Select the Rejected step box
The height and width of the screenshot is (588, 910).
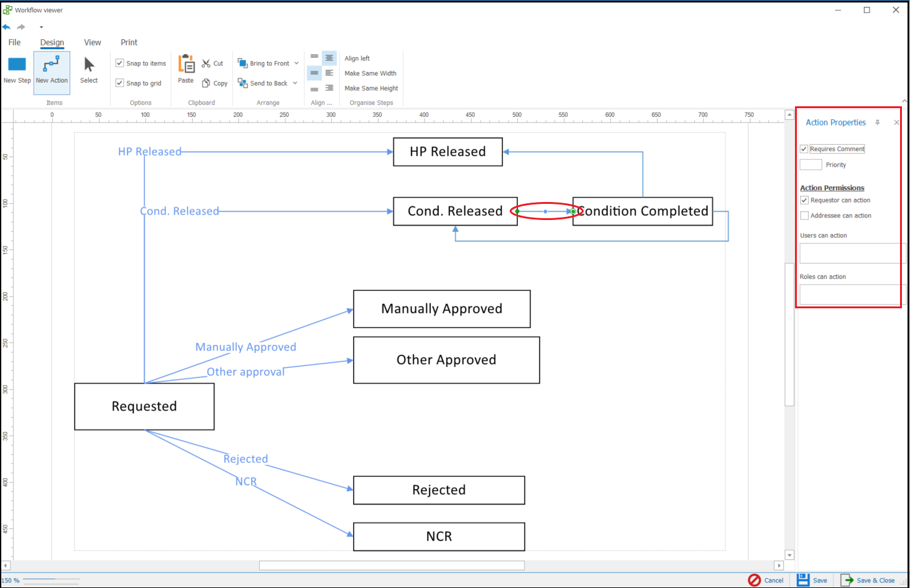[x=439, y=490]
